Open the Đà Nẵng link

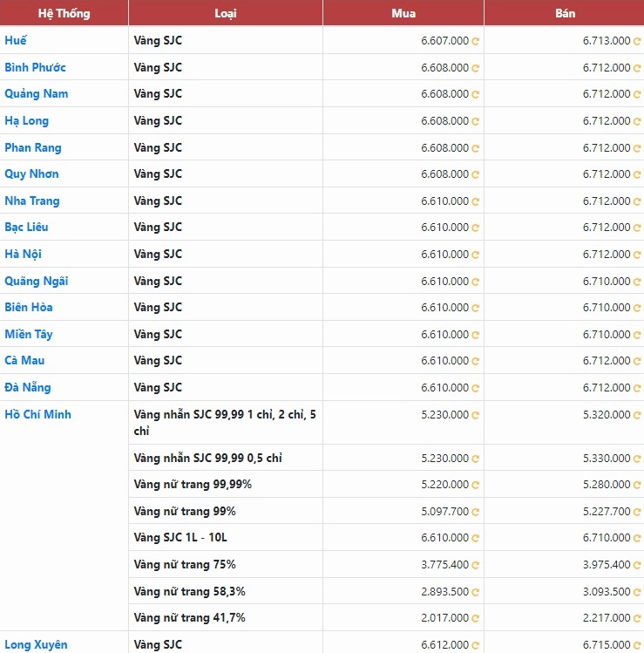[28, 388]
